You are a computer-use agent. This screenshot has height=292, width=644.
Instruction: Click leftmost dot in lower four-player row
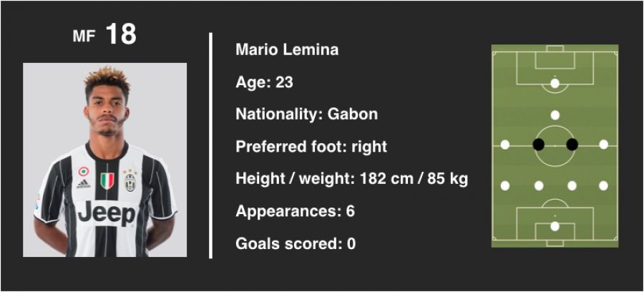click(x=505, y=185)
